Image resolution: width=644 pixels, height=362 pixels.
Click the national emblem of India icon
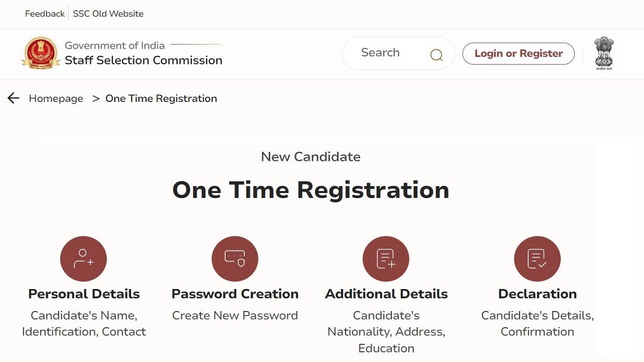tap(604, 53)
